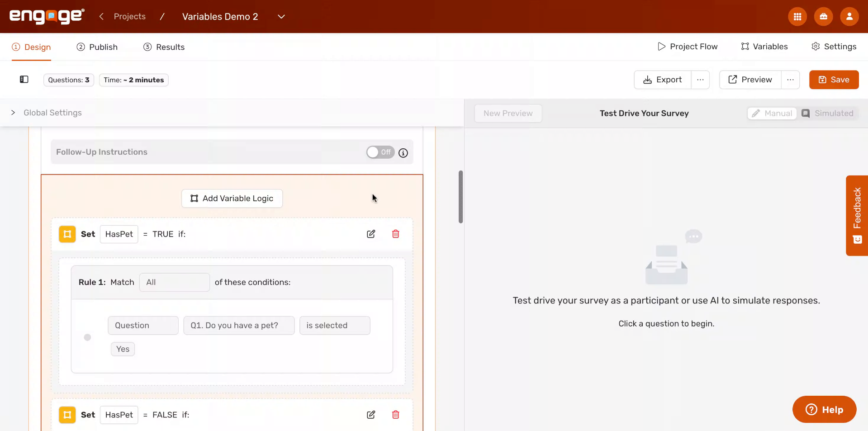Click the Engage logo
868x431 pixels.
(x=47, y=16)
